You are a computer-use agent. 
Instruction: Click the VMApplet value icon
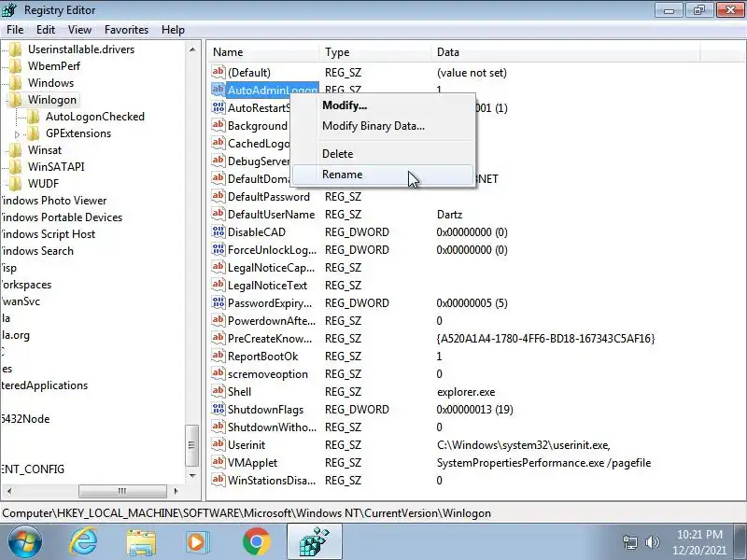(218, 462)
